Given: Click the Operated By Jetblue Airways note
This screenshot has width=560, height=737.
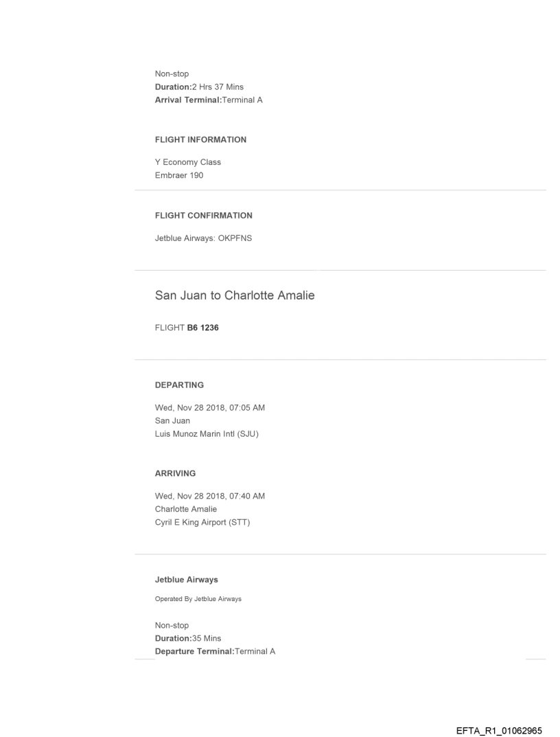Looking at the screenshot, I should [198, 599].
